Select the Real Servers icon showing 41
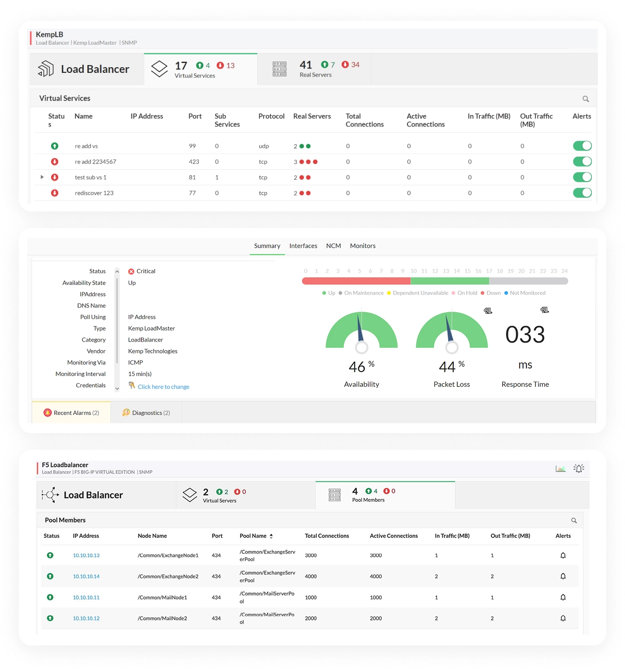This screenshot has width=625, height=672. click(279, 68)
